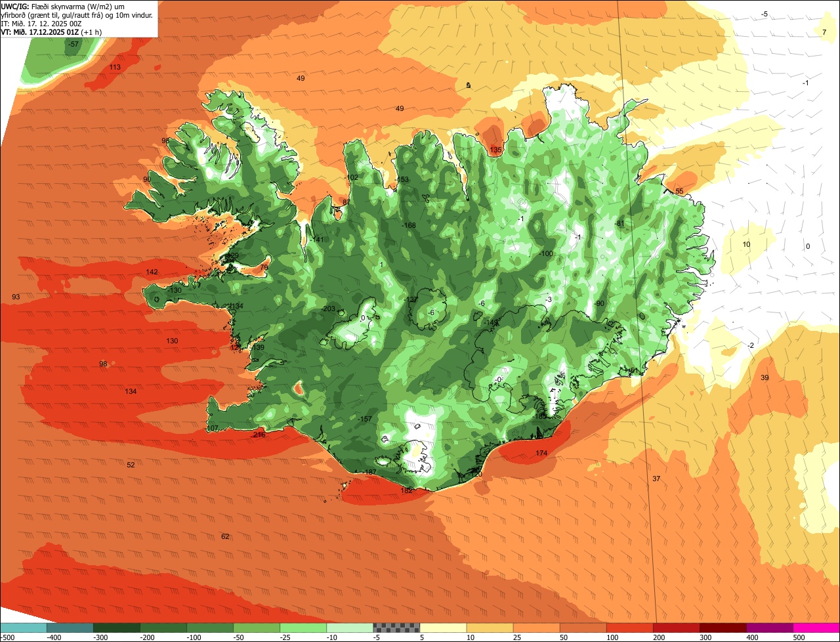
Task: Pick the palest green -10 to -5 swatch
Action: tap(350, 628)
